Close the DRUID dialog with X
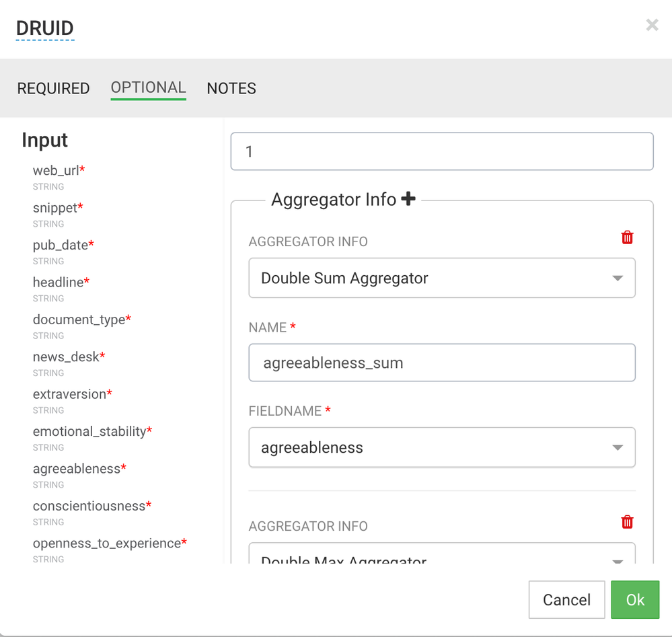Viewport: 672px width, 637px height. pos(652,26)
